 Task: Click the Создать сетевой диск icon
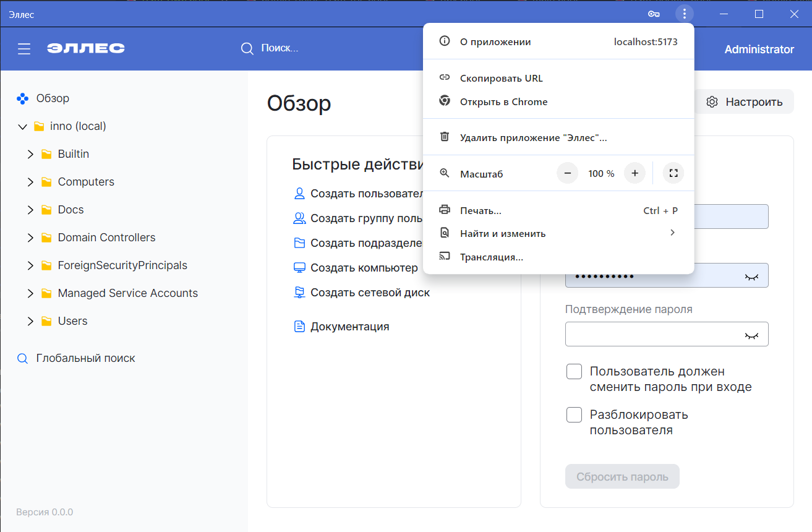point(300,292)
